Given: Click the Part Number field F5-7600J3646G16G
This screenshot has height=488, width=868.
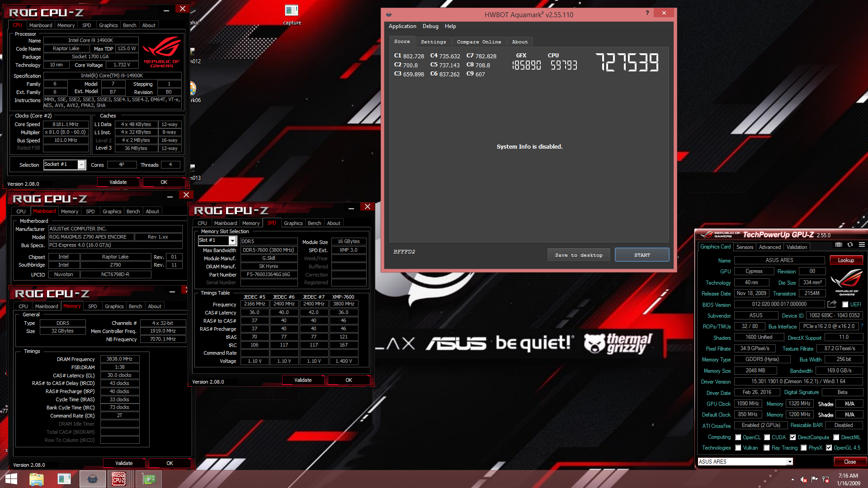Looking at the screenshot, I should click(x=269, y=274).
